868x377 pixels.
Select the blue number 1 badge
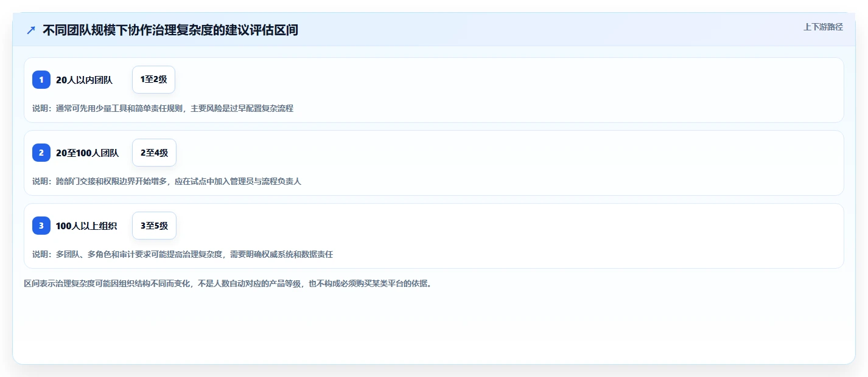[x=41, y=80]
